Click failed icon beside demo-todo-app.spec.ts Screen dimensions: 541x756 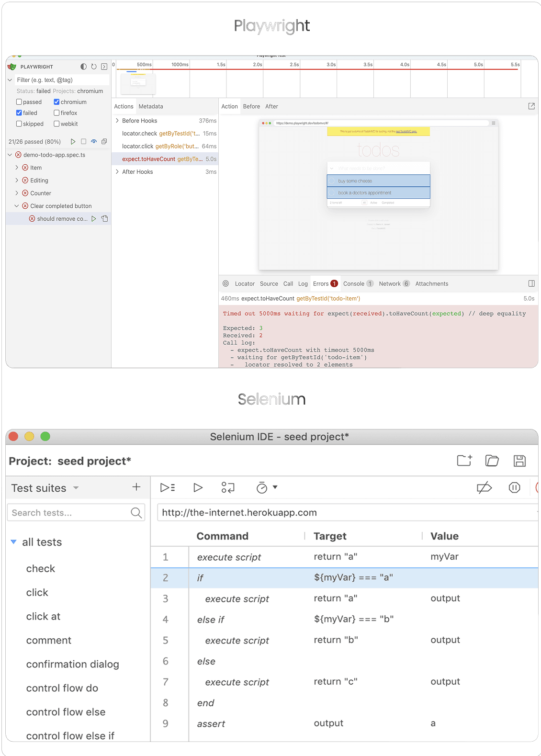point(18,155)
